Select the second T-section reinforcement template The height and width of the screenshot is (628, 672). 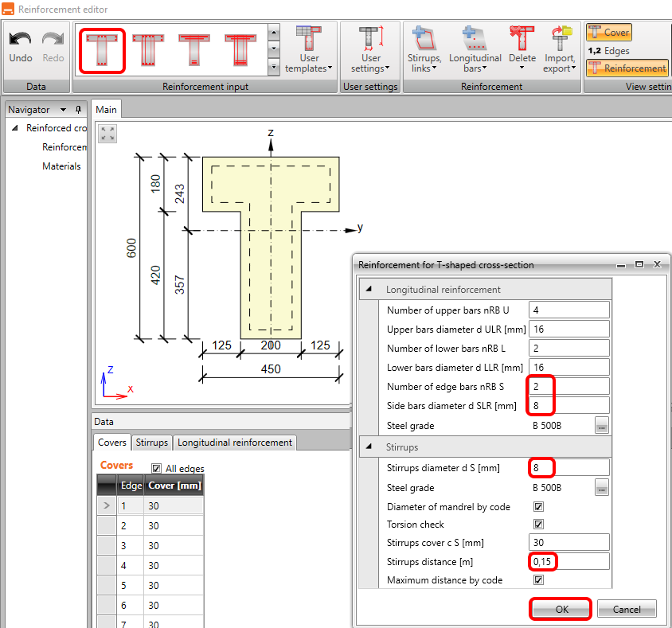pyautogui.click(x=147, y=50)
